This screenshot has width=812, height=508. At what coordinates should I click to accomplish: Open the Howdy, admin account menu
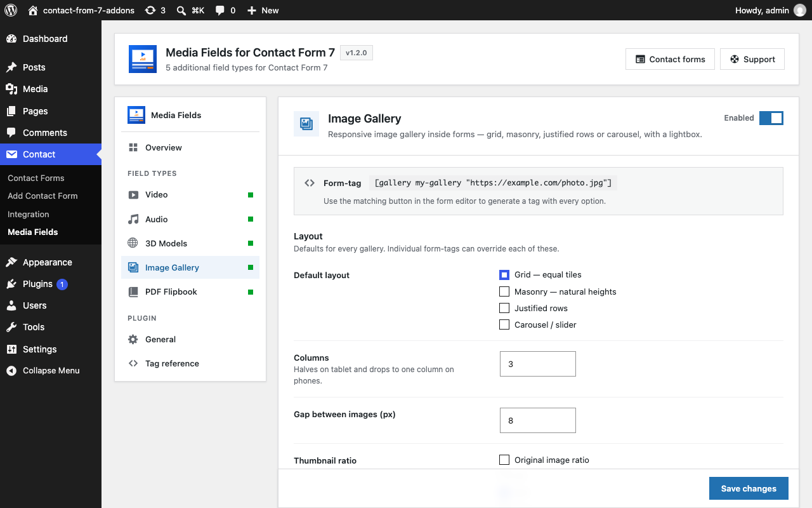(770, 10)
